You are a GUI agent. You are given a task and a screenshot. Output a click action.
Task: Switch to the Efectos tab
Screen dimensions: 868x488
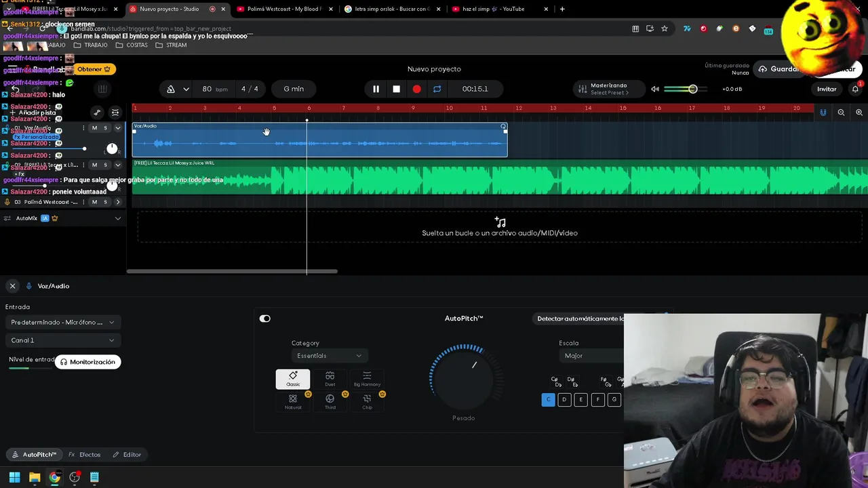click(x=85, y=455)
